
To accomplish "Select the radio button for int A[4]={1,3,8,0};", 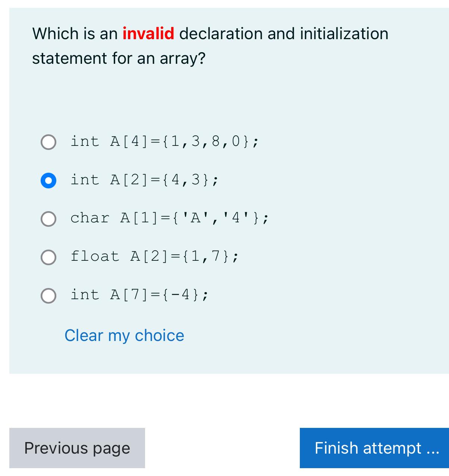I will coord(48,141).
